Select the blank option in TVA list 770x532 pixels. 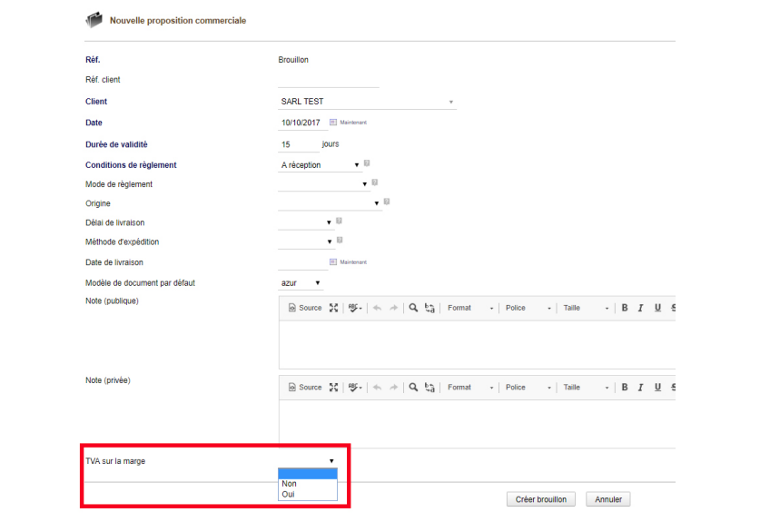click(x=308, y=474)
